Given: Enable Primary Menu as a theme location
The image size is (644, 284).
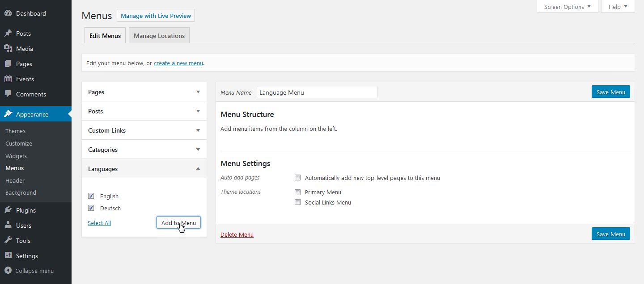Looking at the screenshot, I should (298, 192).
